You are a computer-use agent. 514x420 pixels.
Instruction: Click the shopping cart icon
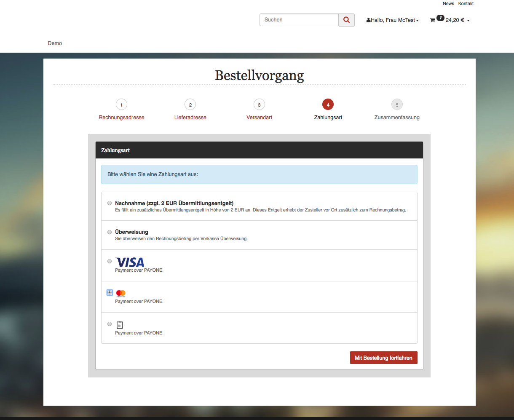tap(432, 20)
